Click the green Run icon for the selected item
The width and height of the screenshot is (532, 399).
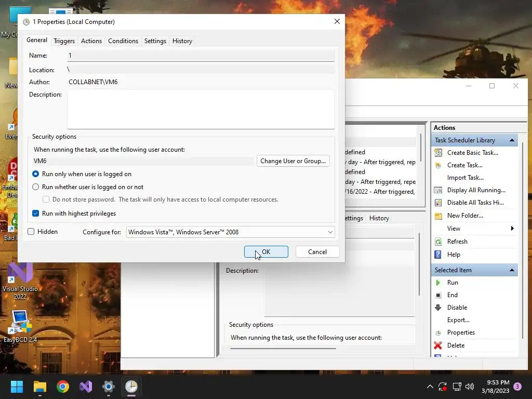click(438, 283)
